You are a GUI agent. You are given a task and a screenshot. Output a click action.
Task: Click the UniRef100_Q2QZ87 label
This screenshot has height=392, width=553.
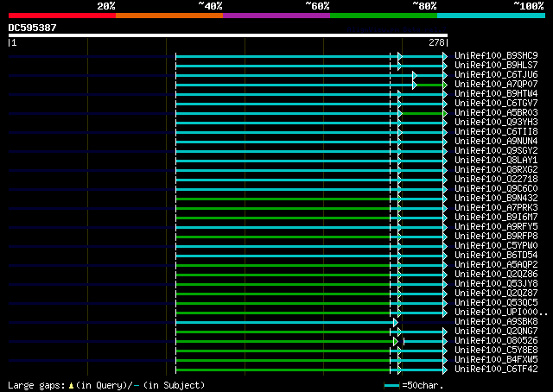pyautogui.click(x=496, y=294)
